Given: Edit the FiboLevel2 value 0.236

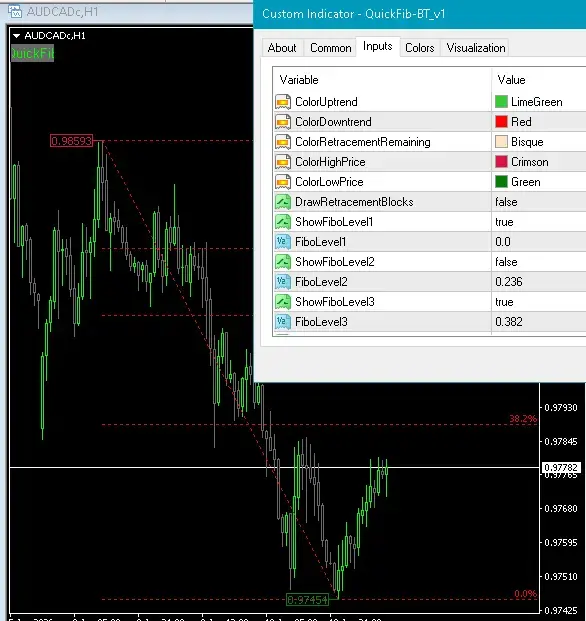Looking at the screenshot, I should [x=538, y=282].
